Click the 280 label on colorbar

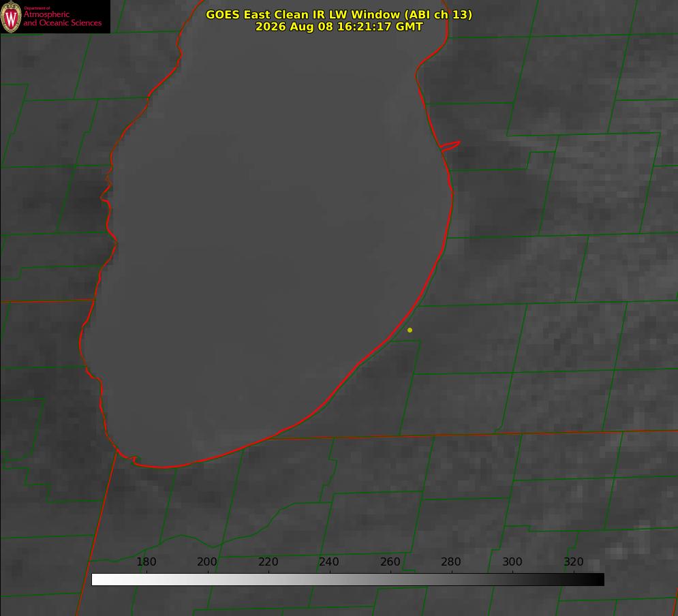450,561
